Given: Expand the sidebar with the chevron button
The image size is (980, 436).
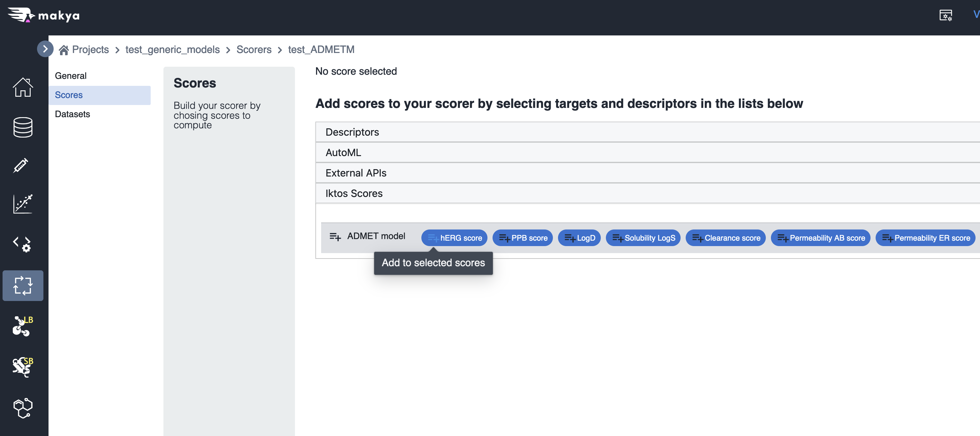Looking at the screenshot, I should click(x=45, y=49).
